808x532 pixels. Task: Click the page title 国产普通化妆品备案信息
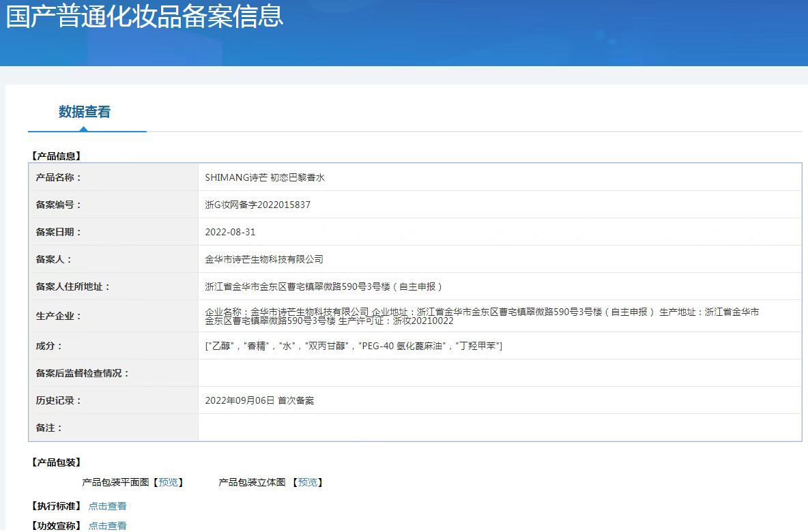tap(145, 16)
